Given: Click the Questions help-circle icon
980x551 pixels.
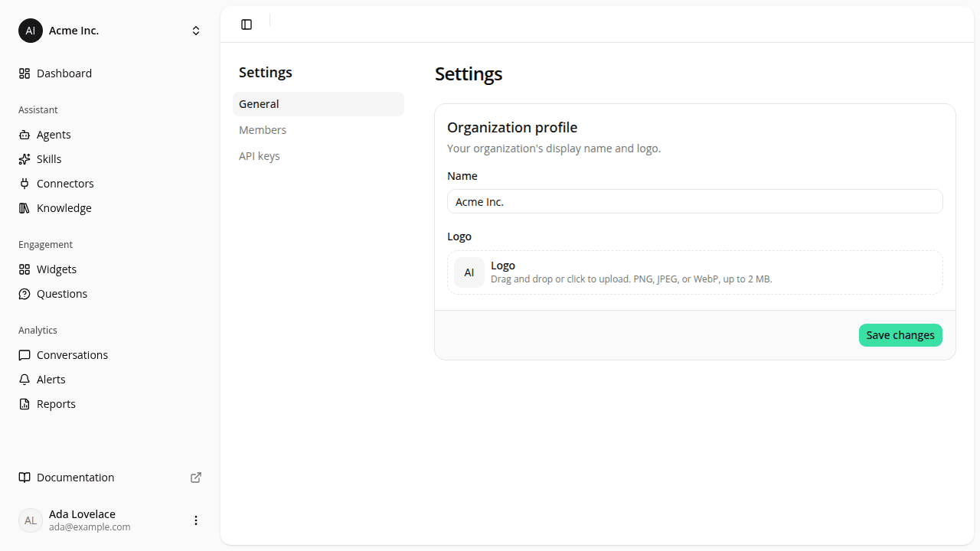Looking at the screenshot, I should click(24, 294).
